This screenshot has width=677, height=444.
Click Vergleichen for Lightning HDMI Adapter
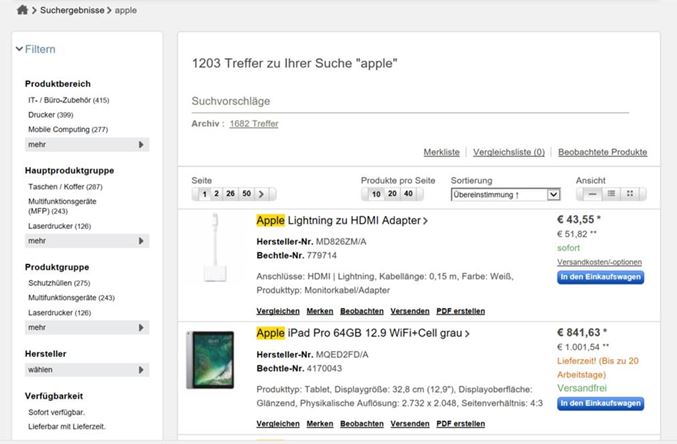[x=278, y=311]
